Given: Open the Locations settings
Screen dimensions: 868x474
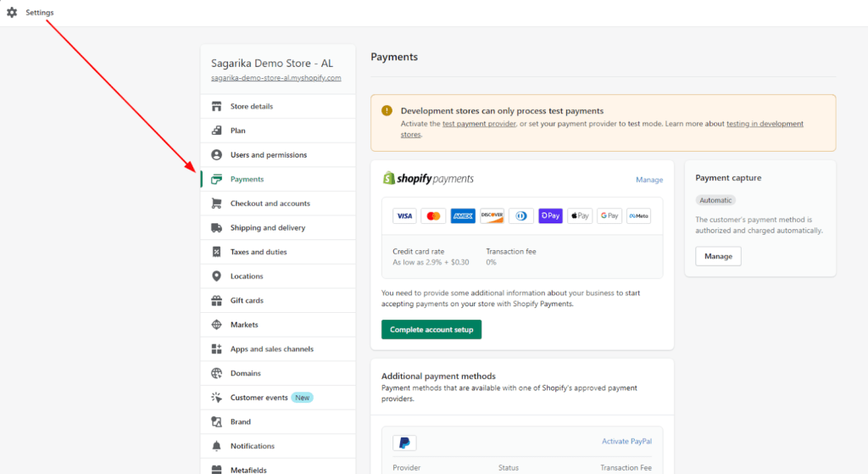Looking at the screenshot, I should 278,276.
